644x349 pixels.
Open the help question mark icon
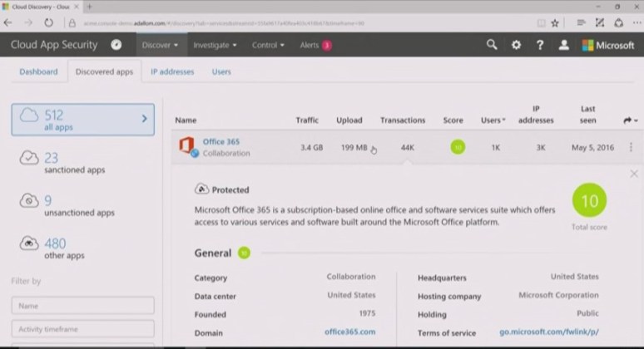[540, 45]
